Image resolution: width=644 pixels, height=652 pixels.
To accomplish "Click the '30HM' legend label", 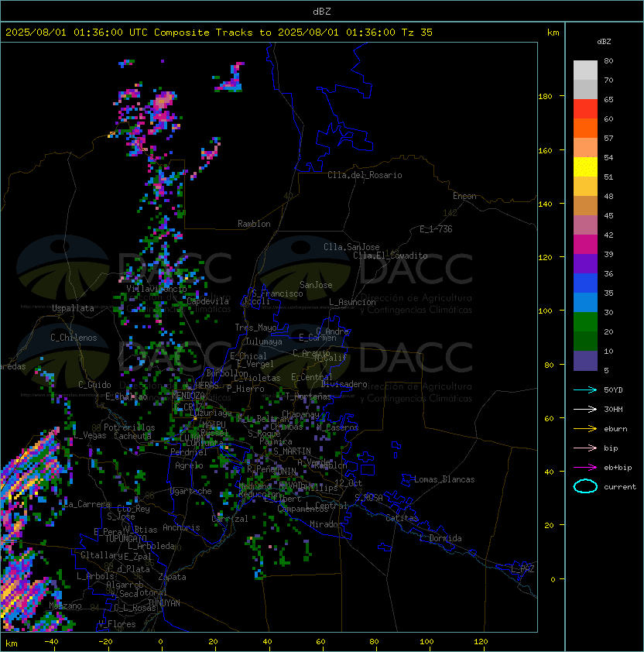I will 613,409.
